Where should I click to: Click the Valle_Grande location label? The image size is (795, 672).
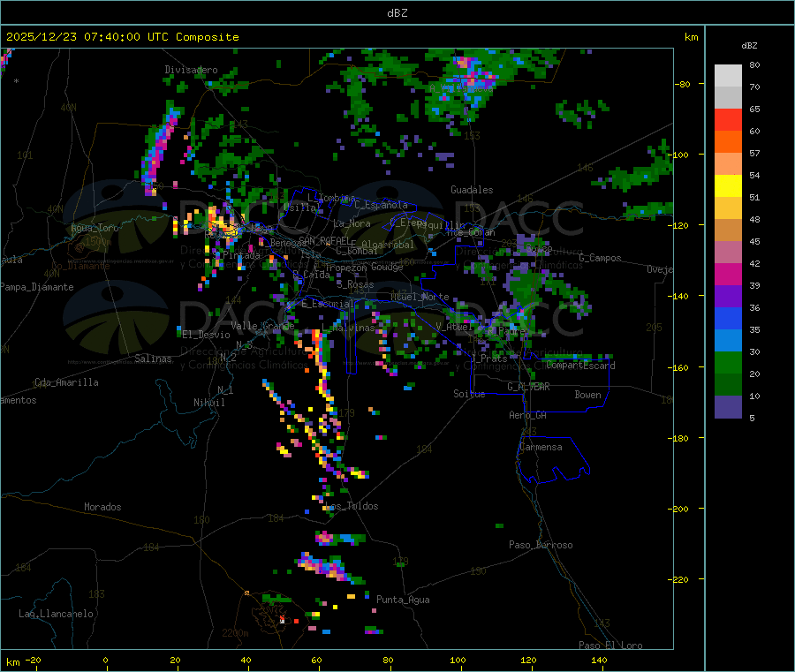(x=262, y=326)
